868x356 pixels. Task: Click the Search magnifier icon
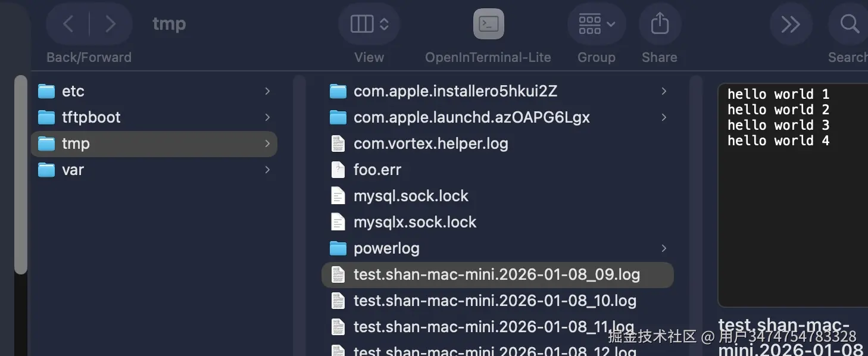point(849,24)
